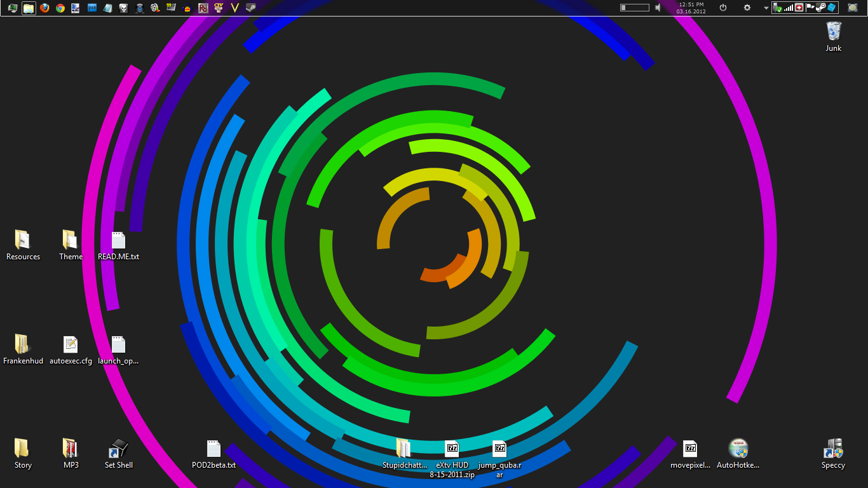Open the film reel movie maker icon
The width and height of the screenshot is (868, 488).
pos(155,8)
